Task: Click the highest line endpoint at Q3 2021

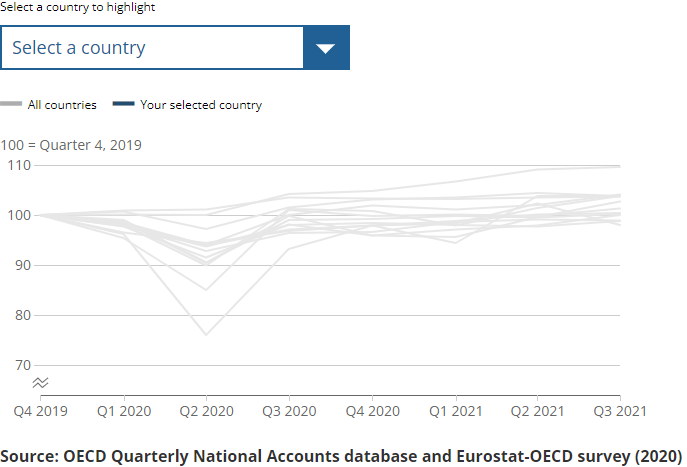Action: (619, 166)
